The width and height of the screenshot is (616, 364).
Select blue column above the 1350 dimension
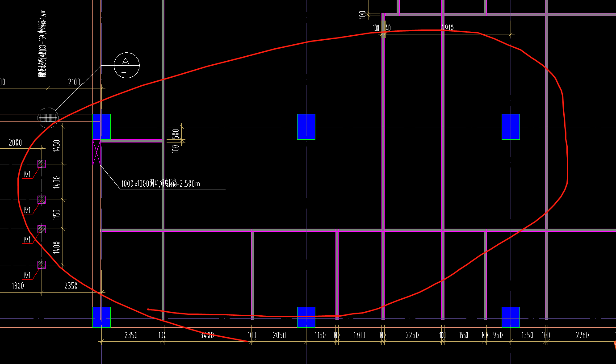coord(511,317)
